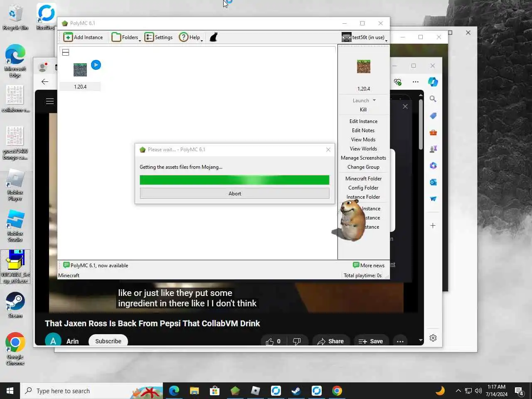This screenshot has height=399, width=532.
Task: Click the Save button on YouTube
Action: pos(371,341)
